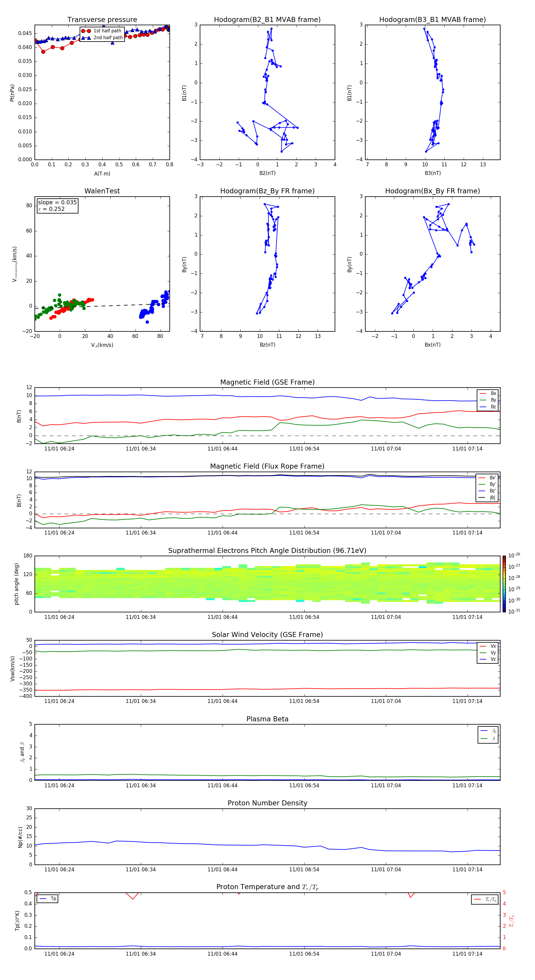Click the "Solar Wind Velocity (GSE Frame)" title
This screenshot has height=980, width=535.
[x=267, y=635]
